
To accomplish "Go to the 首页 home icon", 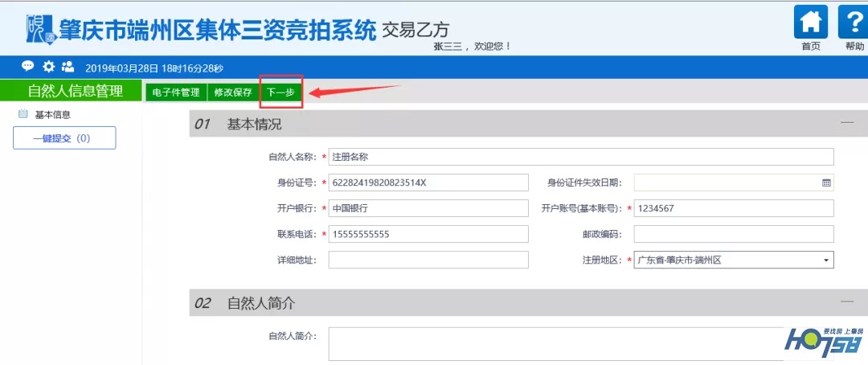I will tap(810, 23).
